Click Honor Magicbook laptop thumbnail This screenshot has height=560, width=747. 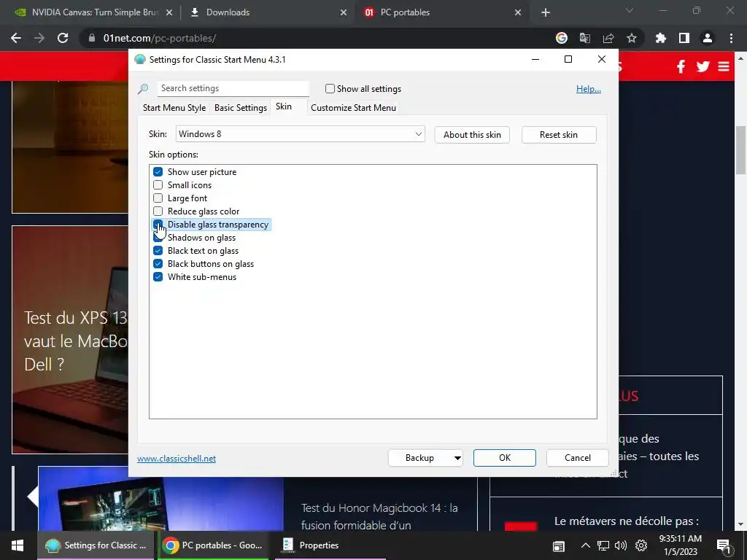coord(161,499)
